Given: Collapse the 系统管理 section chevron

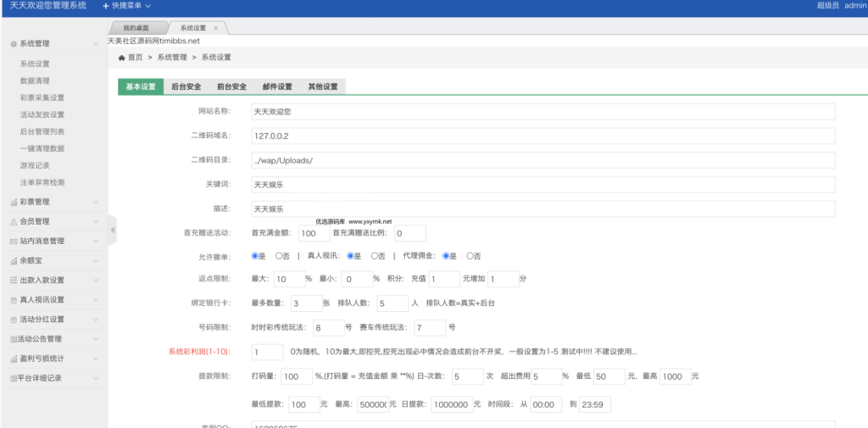Looking at the screenshot, I should pos(97,44).
